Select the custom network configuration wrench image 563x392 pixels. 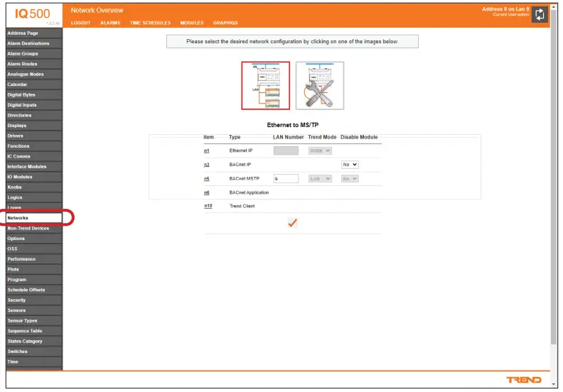click(320, 85)
